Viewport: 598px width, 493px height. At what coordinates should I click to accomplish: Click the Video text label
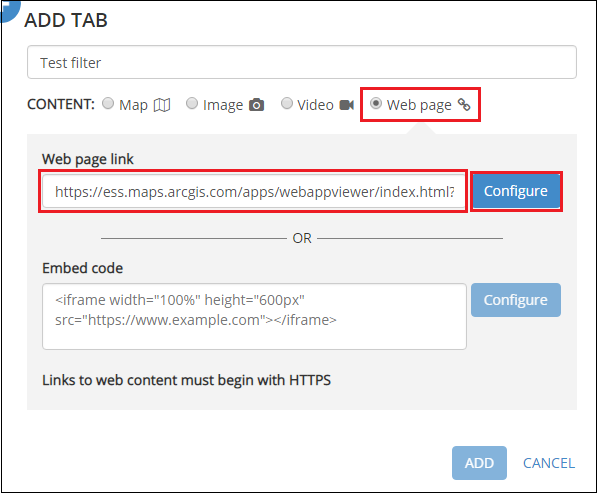coord(315,105)
